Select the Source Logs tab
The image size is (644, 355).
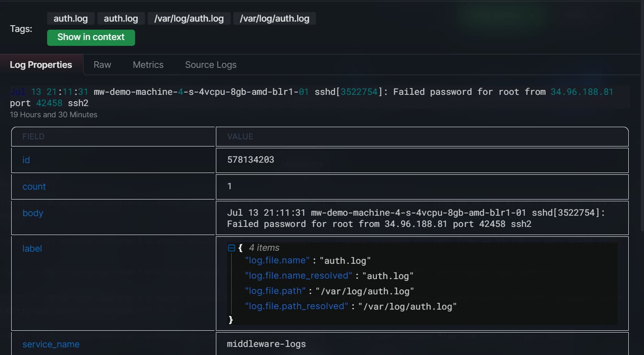point(210,65)
